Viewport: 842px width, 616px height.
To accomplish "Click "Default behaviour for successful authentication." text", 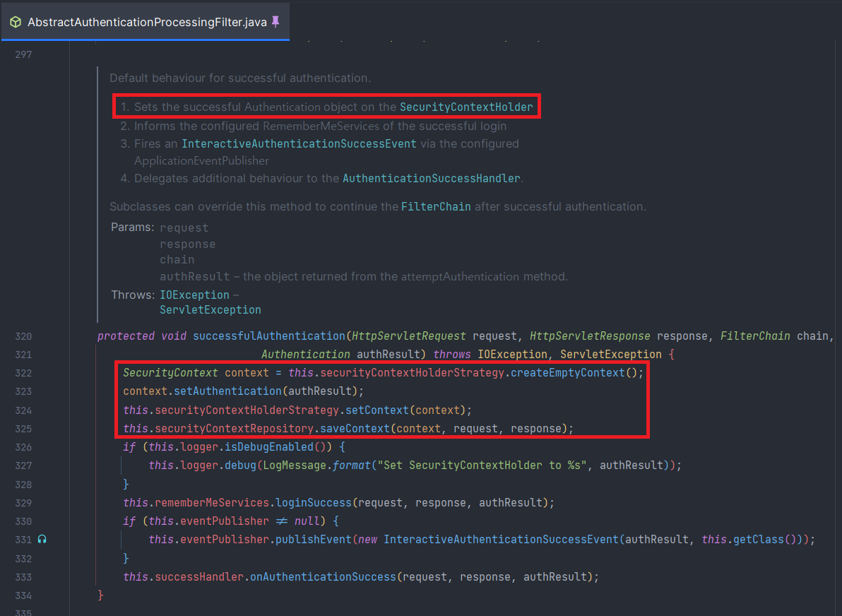I will coord(240,78).
